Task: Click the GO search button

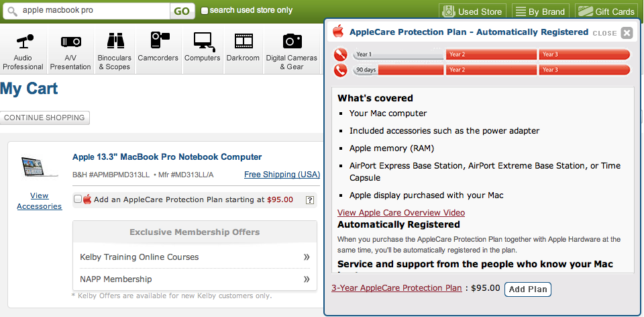Action: tap(182, 11)
